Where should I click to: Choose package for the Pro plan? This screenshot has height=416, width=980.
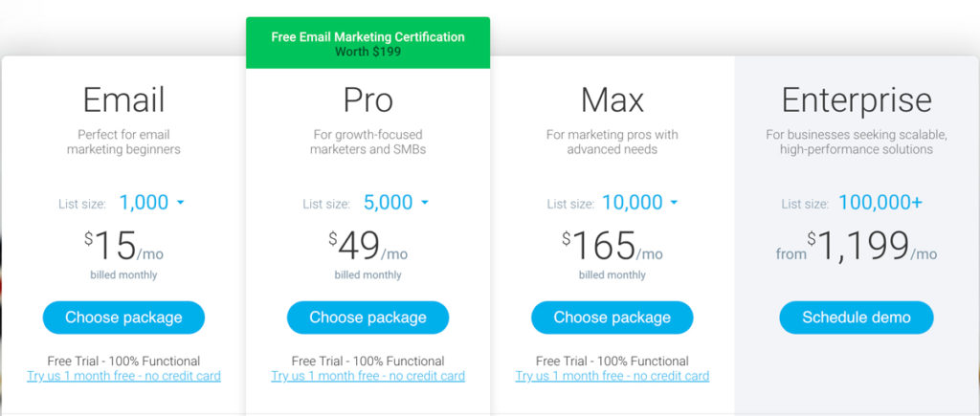click(x=368, y=317)
